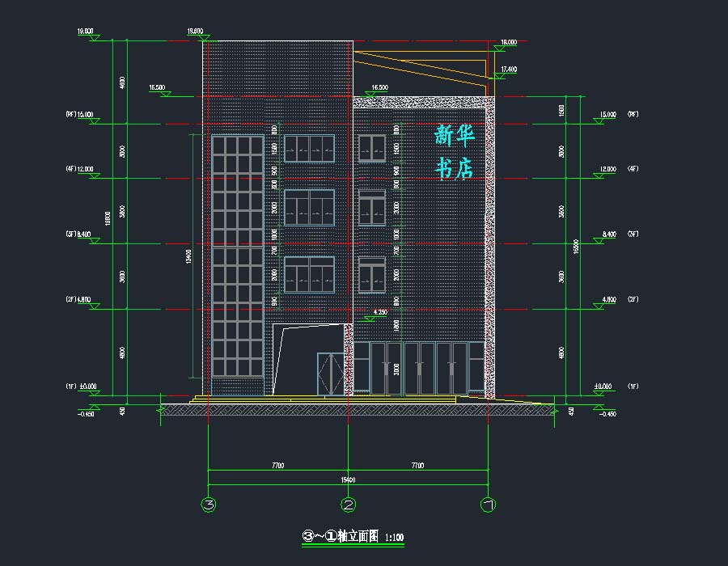Click the 4.250 elevation label
The width and height of the screenshot is (728, 566).
point(380,312)
